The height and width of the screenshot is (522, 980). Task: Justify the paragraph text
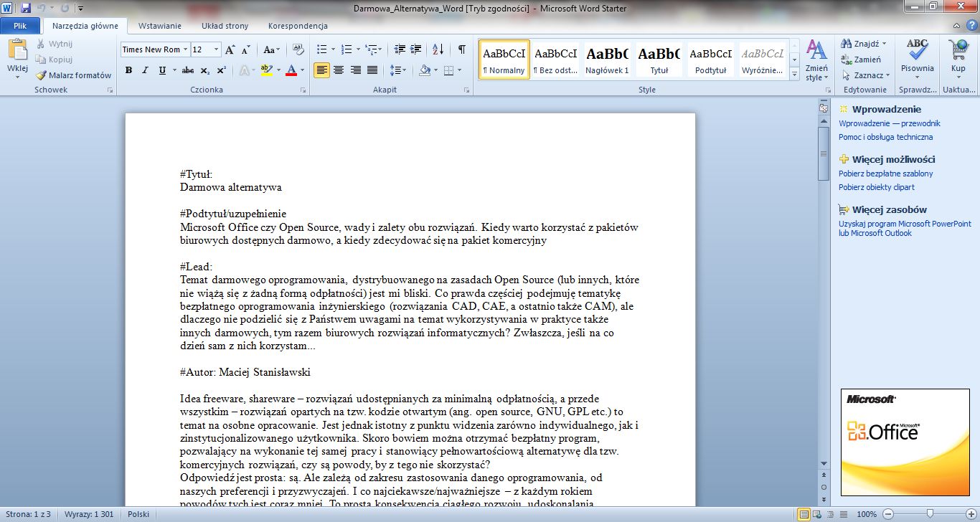(372, 70)
